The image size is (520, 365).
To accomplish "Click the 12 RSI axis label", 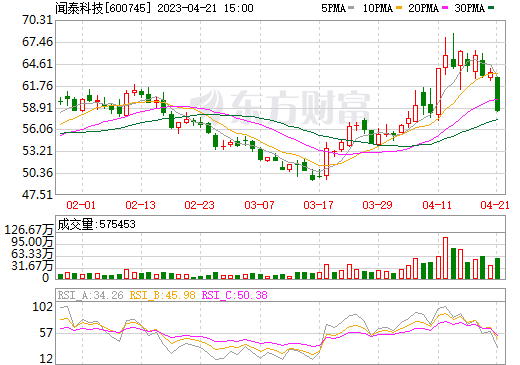I will coord(46,359).
